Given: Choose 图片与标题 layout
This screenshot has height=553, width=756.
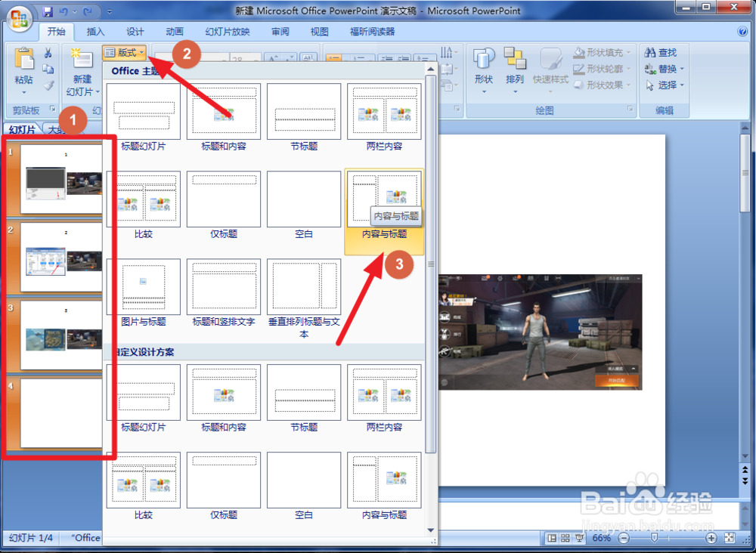Looking at the screenshot, I should (143, 292).
